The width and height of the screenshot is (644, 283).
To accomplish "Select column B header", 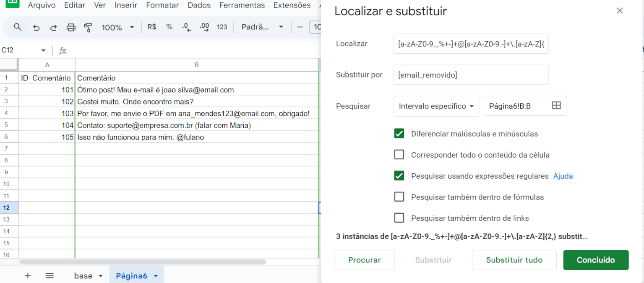I will click(x=197, y=65).
